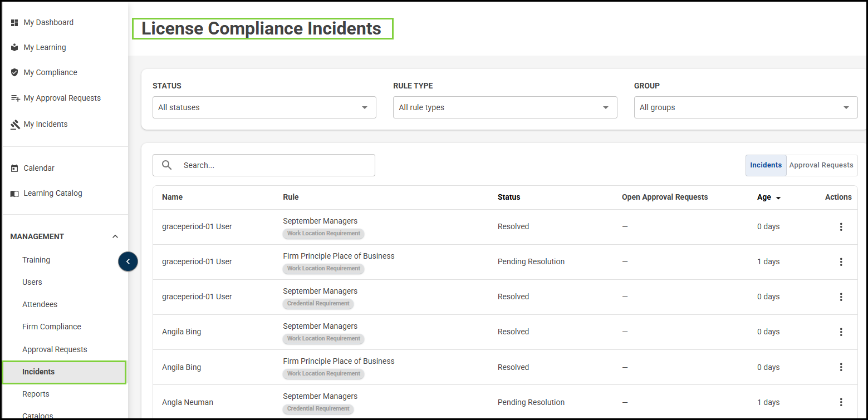The width and height of the screenshot is (868, 420).
Task: Sort by the Rule column header
Action: 291,197
